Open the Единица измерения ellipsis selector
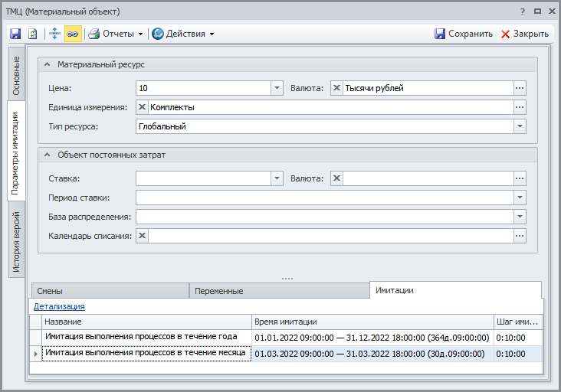This screenshot has height=392, width=561. click(520, 107)
